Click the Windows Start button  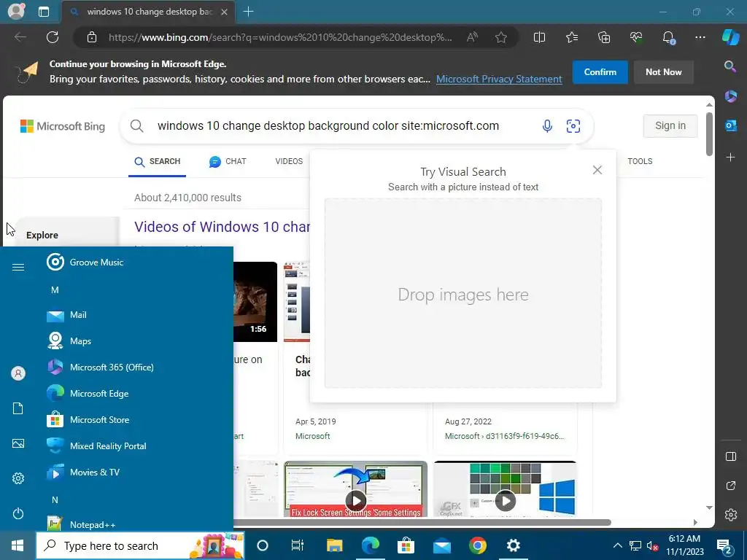(x=18, y=545)
